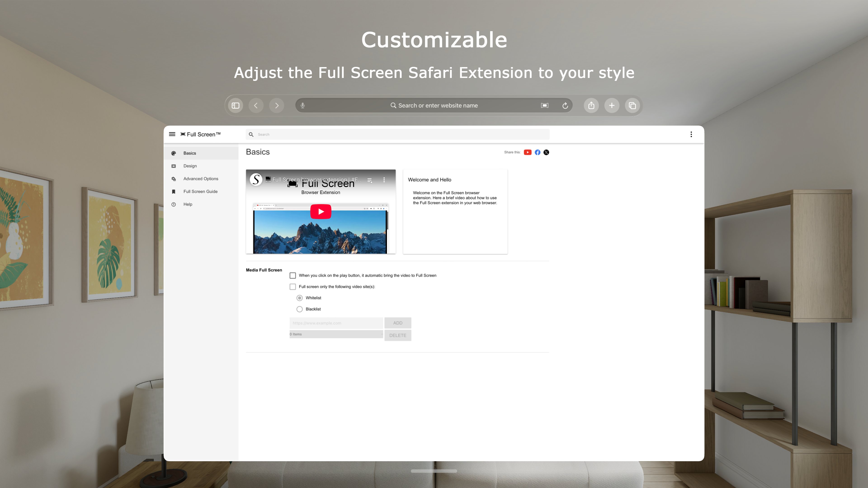This screenshot has width=868, height=488.
Task: Go forward with the Safari forward arrow
Action: coord(277,106)
